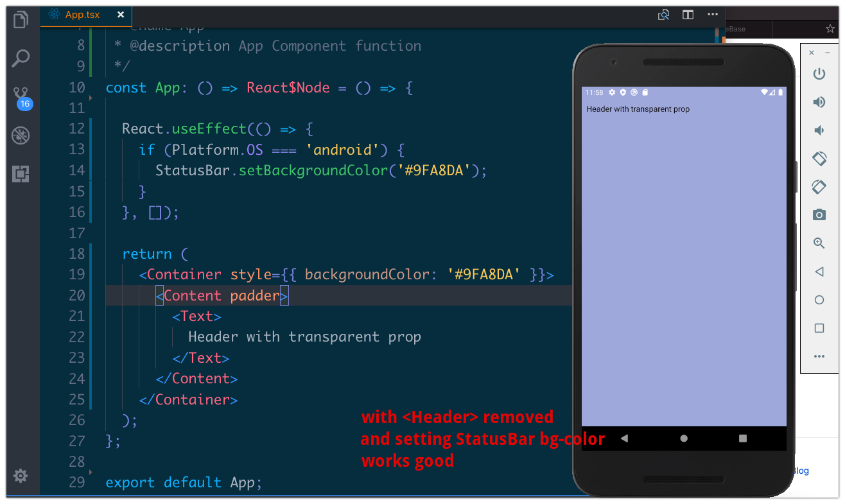
Task: Open the search editor icon in the editor toolbar
Action: pyautogui.click(x=663, y=14)
